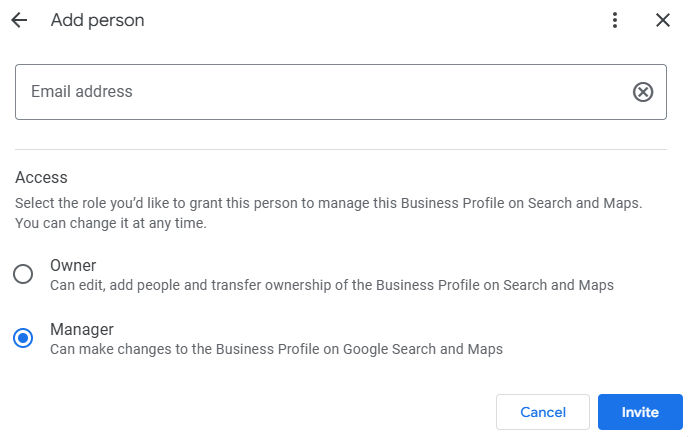Click the Email address placeholder text
Screen dimensions: 688x437
(82, 92)
